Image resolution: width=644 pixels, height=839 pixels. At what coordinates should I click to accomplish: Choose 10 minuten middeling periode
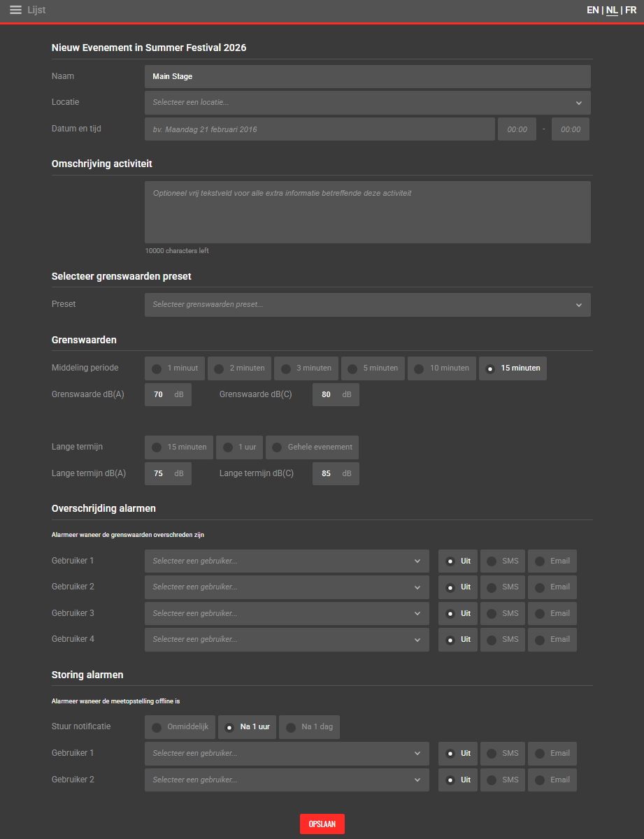click(442, 368)
